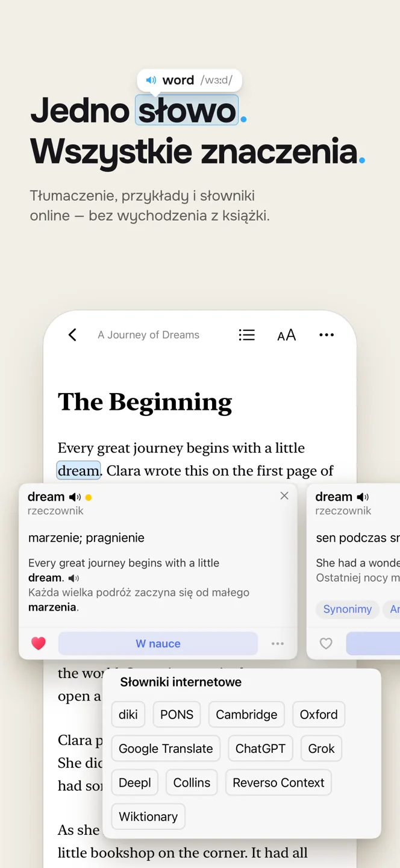Open the PONS dictionary
Screen dimensions: 400x868
[x=177, y=714]
